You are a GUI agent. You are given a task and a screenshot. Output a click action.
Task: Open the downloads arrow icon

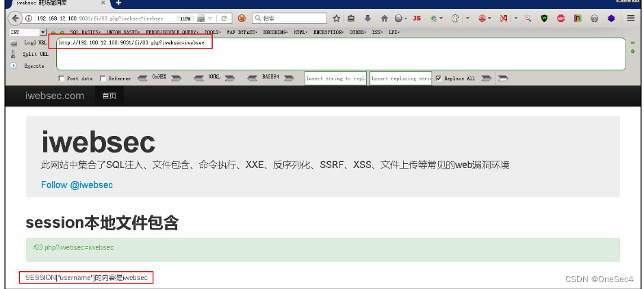[368, 18]
